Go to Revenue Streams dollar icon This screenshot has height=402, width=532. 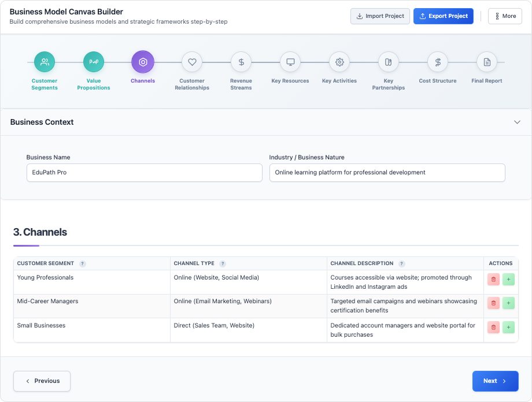tap(241, 62)
